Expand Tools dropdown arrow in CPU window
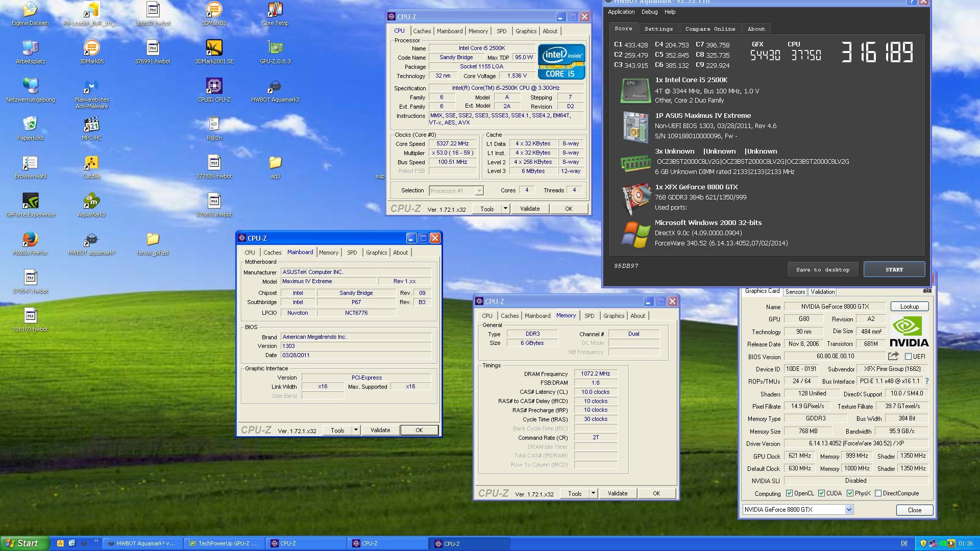This screenshot has height=551, width=980. [x=505, y=209]
